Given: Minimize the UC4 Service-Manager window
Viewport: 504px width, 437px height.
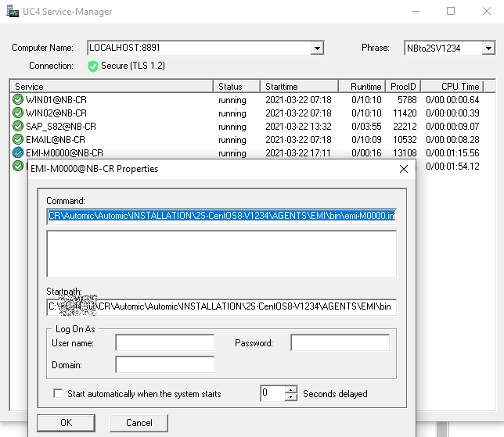Looking at the screenshot, I should coord(416,11).
